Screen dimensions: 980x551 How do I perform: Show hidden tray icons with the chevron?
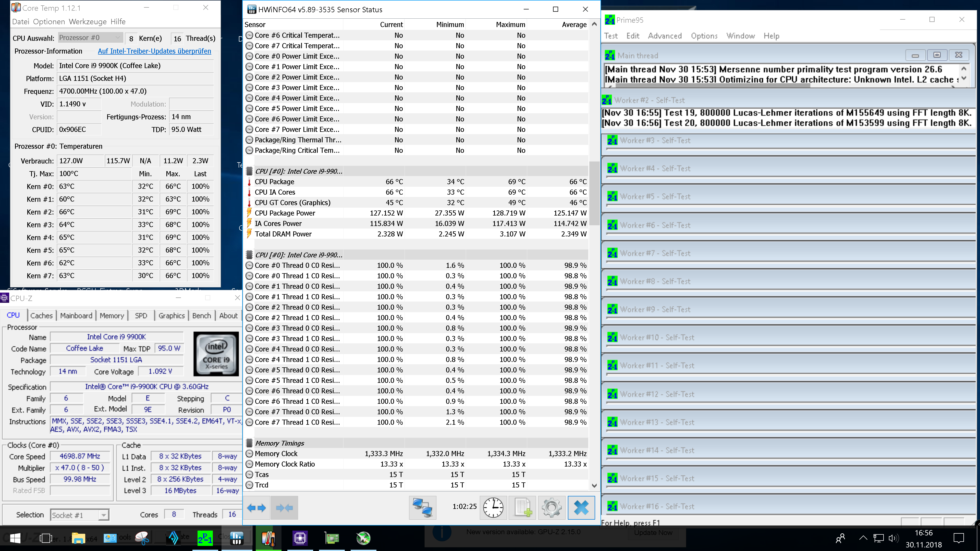(863, 538)
